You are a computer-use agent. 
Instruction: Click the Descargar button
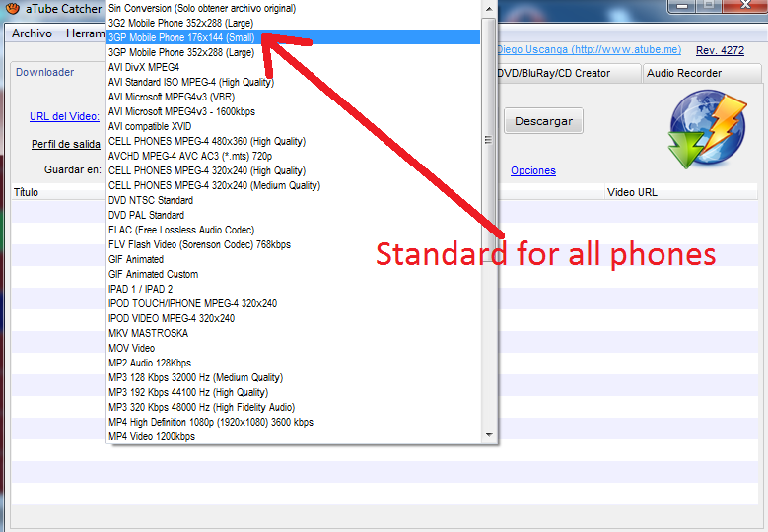(543, 121)
